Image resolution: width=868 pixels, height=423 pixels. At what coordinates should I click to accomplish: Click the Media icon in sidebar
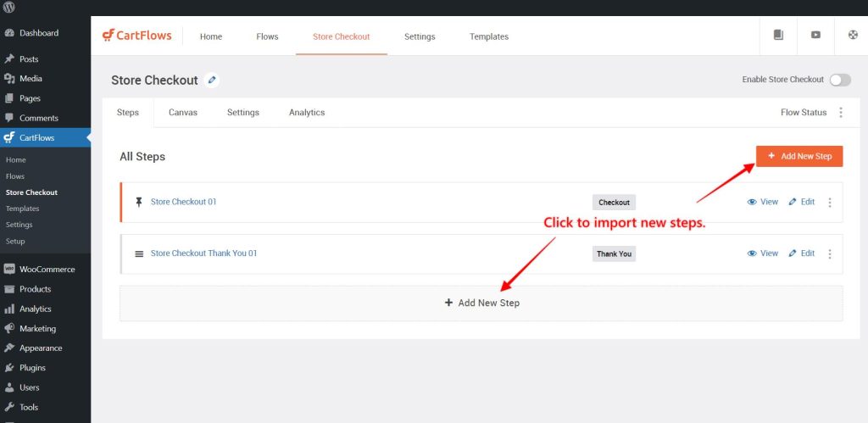click(8, 79)
